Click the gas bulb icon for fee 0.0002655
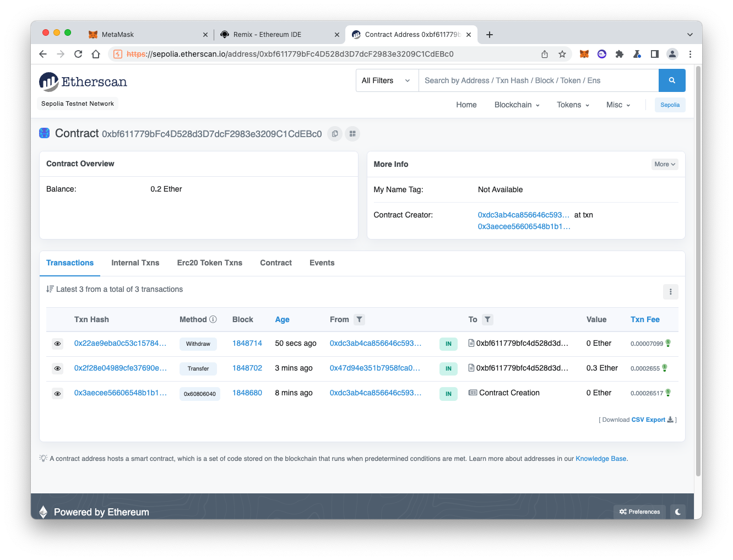Screen dimensions: 733x560 click(665, 368)
